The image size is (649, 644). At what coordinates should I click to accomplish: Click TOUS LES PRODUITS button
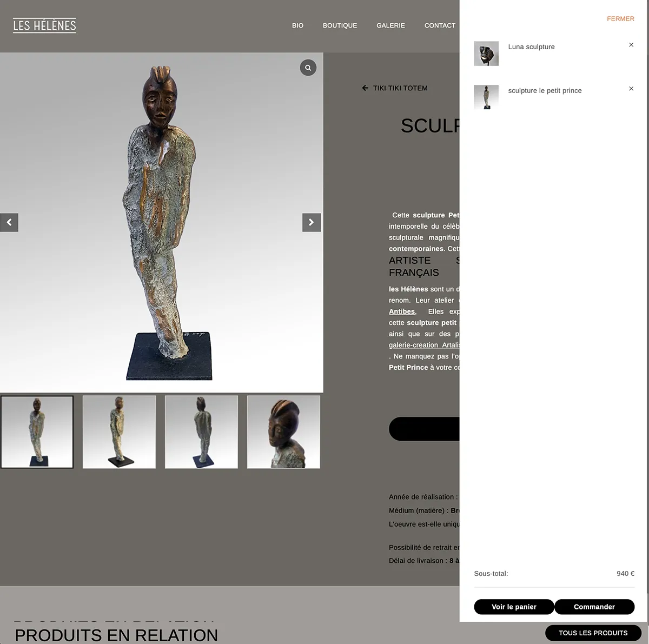(x=593, y=633)
